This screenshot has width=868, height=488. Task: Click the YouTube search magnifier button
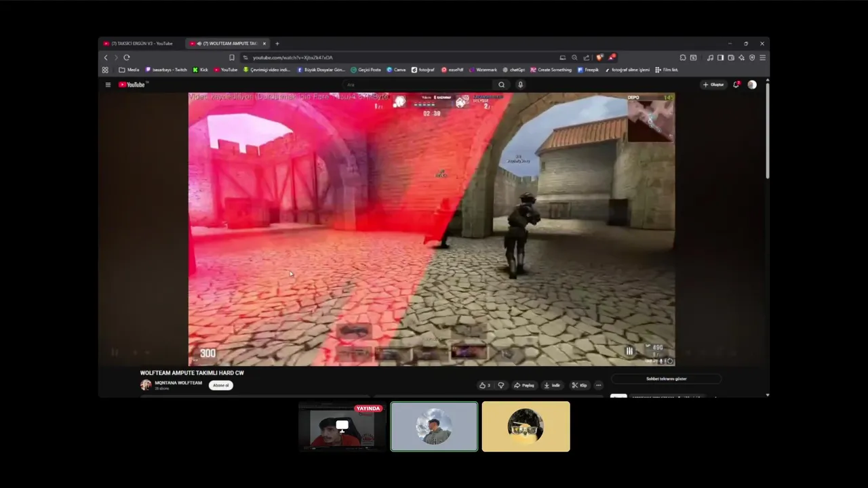point(502,85)
